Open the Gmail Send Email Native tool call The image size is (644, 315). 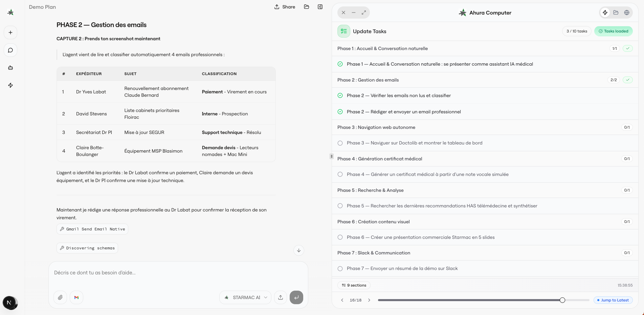(x=92, y=229)
